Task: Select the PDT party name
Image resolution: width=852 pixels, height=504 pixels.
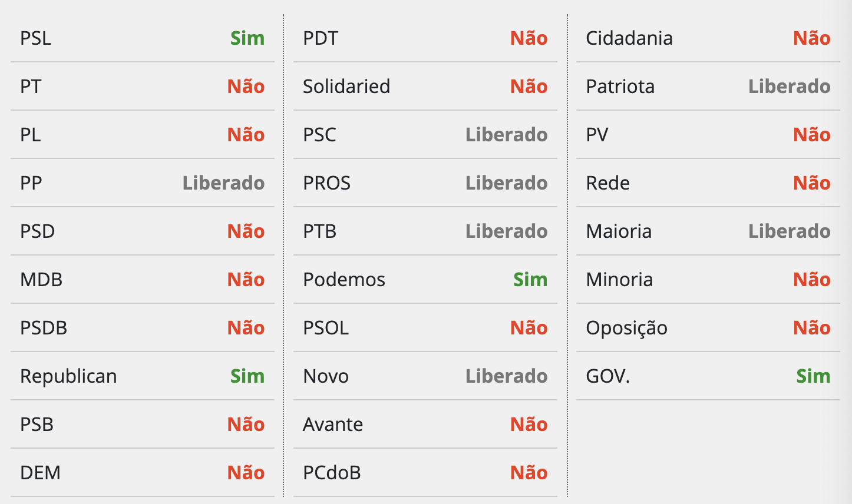Action: coord(321,38)
